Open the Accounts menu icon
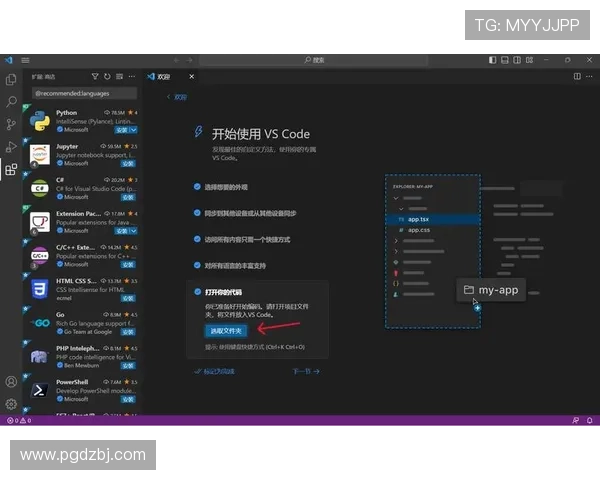This screenshot has width=600, height=480. coord(11,382)
